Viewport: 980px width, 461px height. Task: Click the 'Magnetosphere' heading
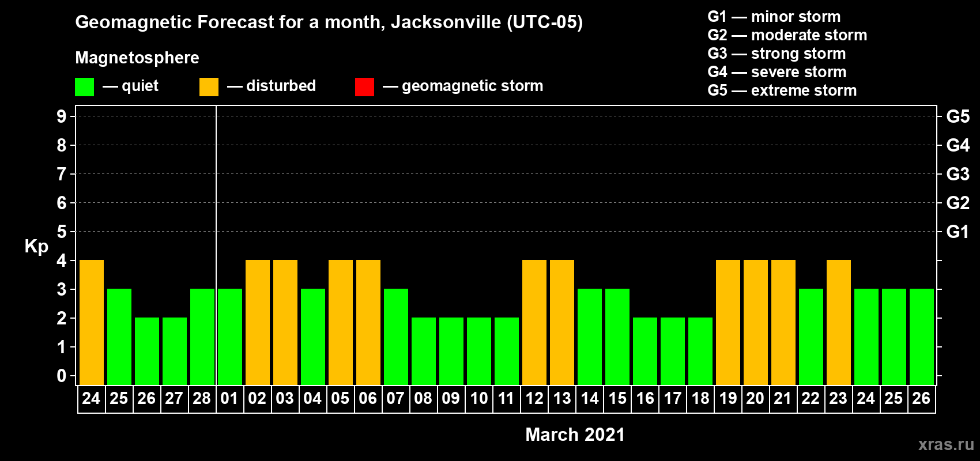tap(137, 58)
